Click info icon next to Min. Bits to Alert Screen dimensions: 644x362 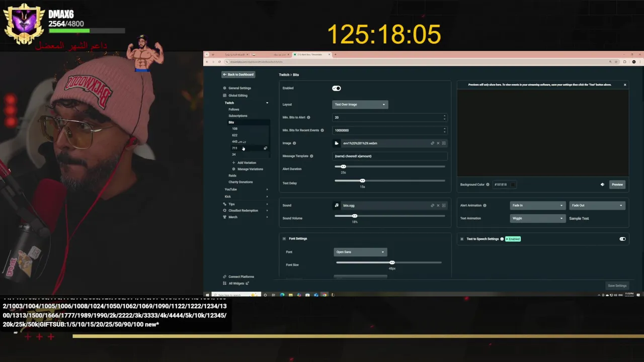pyautogui.click(x=308, y=117)
